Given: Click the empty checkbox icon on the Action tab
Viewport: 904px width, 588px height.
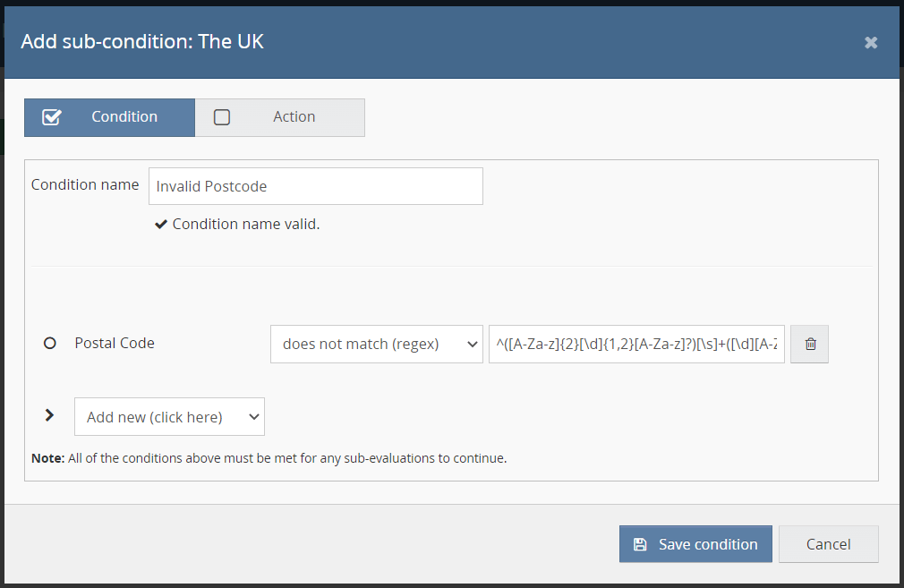Looking at the screenshot, I should point(221,116).
